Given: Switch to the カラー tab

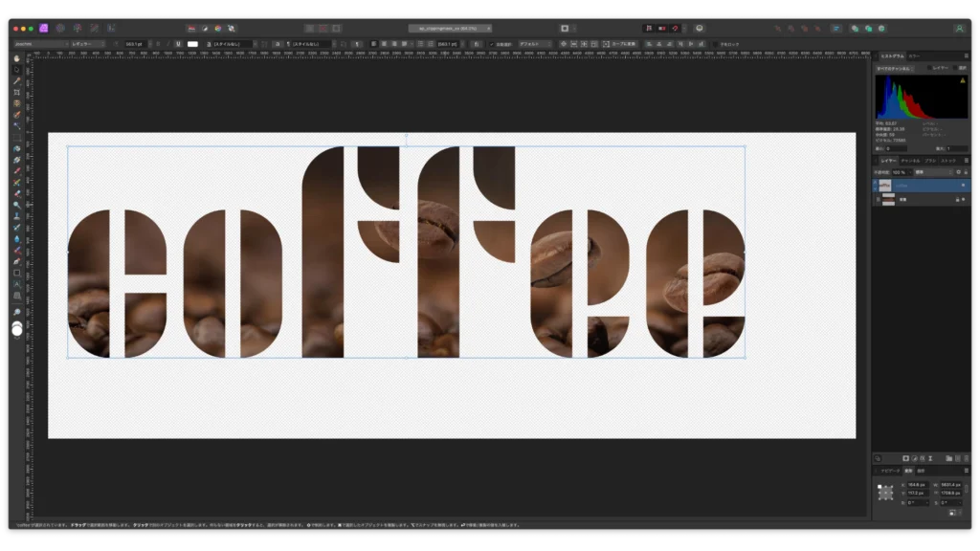Looking at the screenshot, I should click(x=914, y=56).
